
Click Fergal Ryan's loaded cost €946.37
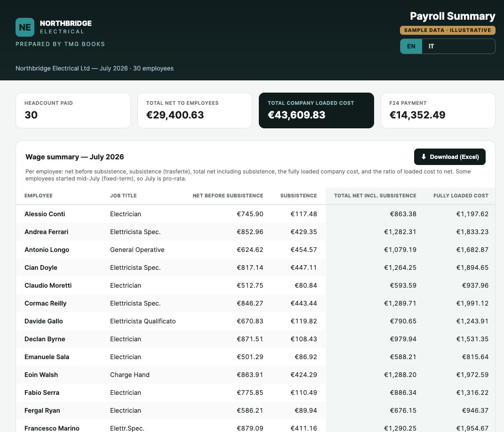pyautogui.click(x=475, y=410)
